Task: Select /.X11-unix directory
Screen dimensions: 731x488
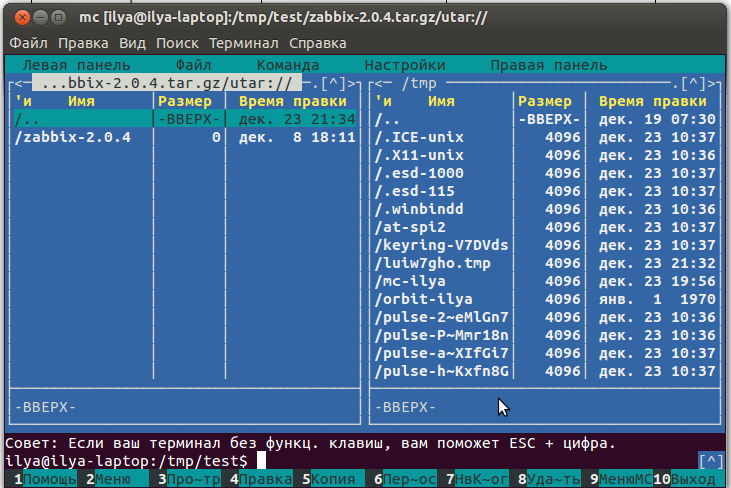Action: [x=545, y=155]
